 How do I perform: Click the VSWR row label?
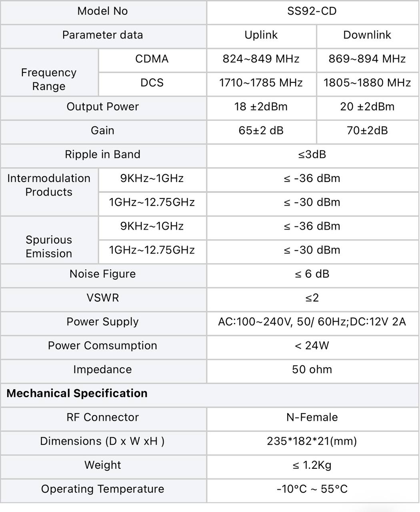tap(103, 298)
